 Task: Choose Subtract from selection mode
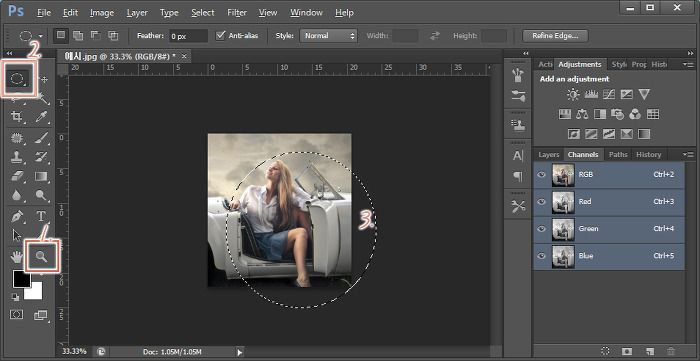tap(96, 35)
